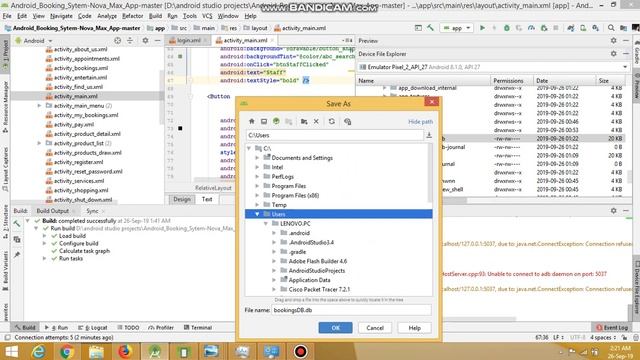Open activity_bookings.xml in project tree
Image resolution: width=640 pixels, height=360 pixels.
click(81, 68)
